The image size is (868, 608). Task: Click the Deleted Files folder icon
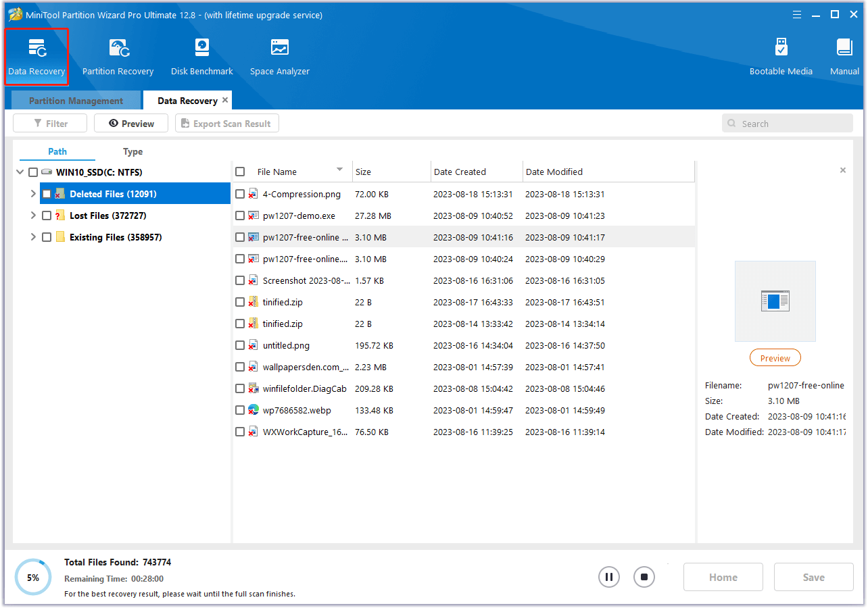coord(60,194)
